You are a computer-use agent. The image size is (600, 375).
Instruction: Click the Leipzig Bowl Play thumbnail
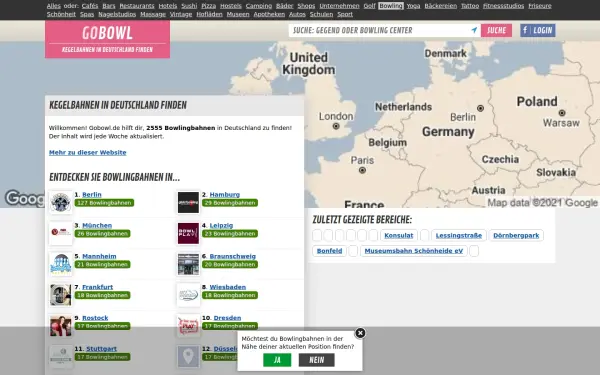point(188,233)
